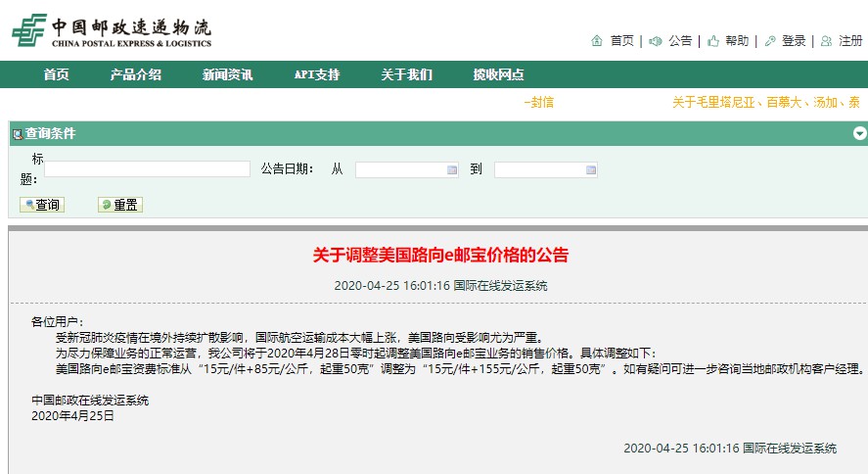868x474 pixels.
Task: Click the China Post logo emblem
Action: coord(28,30)
